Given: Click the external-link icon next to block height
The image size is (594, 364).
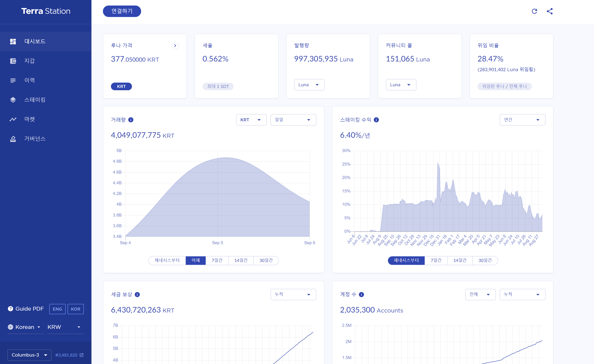Looking at the screenshot, I should coord(82,355).
